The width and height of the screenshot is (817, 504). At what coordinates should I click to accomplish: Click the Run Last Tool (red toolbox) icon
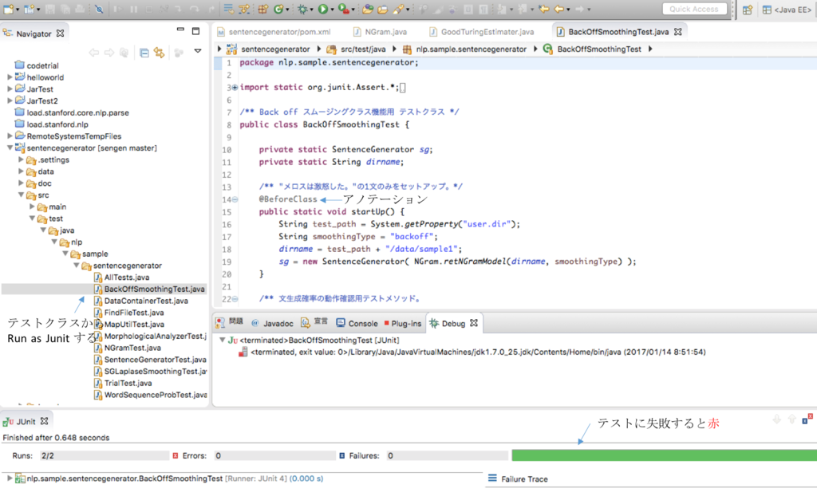pyautogui.click(x=343, y=9)
